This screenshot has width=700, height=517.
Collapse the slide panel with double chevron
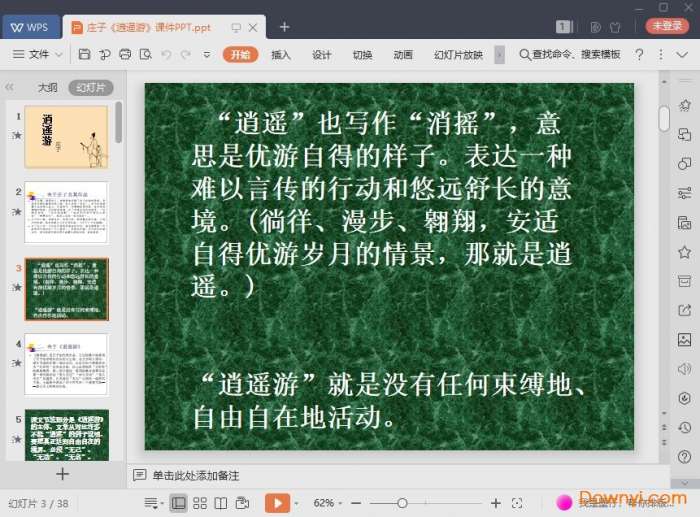9,87
